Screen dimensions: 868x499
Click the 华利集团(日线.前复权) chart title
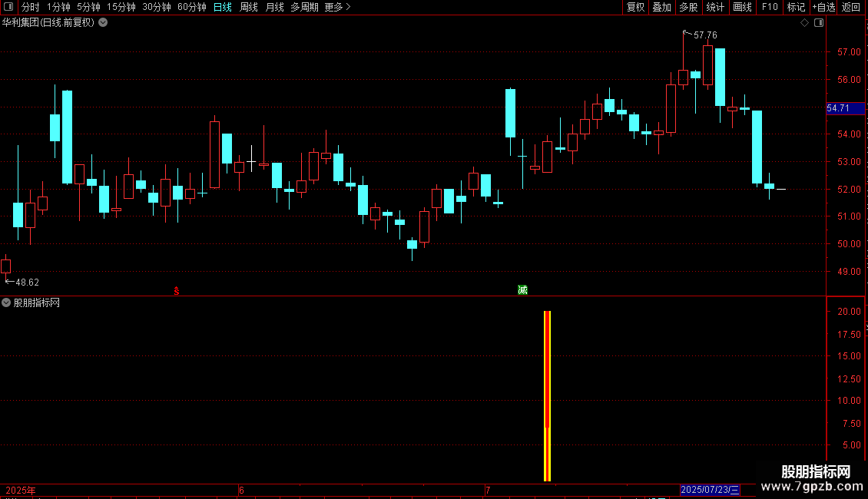pyautogui.click(x=48, y=23)
